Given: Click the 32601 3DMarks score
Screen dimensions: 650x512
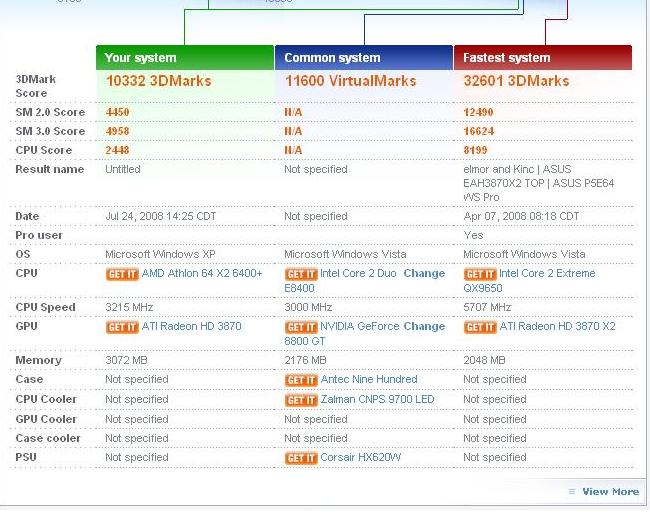Looking at the screenshot, I should pos(517,81).
